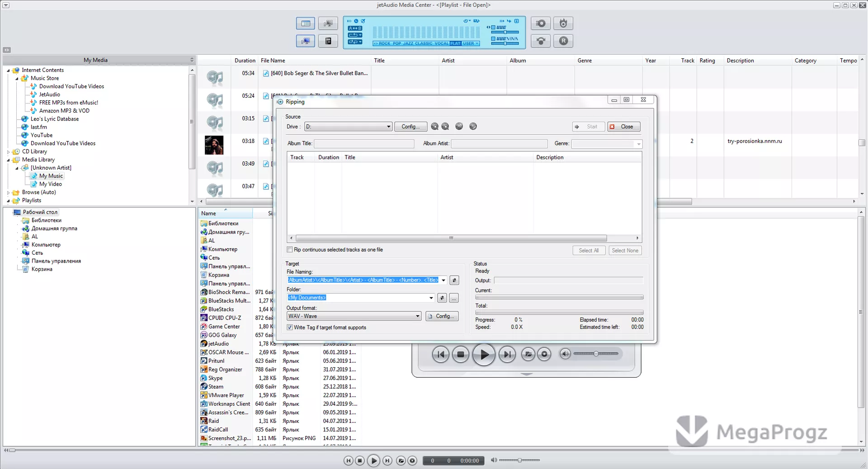Viewport: 868px width, 469px height.
Task: Toggle the BBE ViVA effect checkbox
Action: tap(493, 39)
